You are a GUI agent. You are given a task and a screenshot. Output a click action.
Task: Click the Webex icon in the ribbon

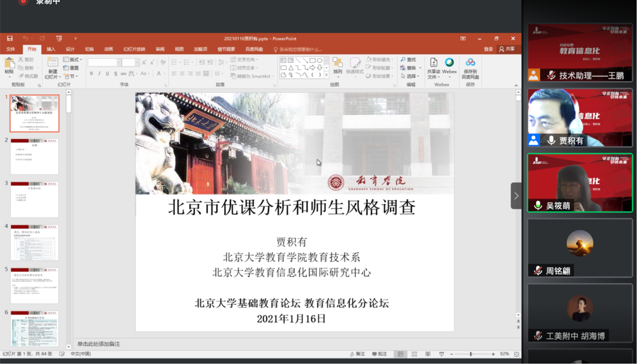(449, 63)
